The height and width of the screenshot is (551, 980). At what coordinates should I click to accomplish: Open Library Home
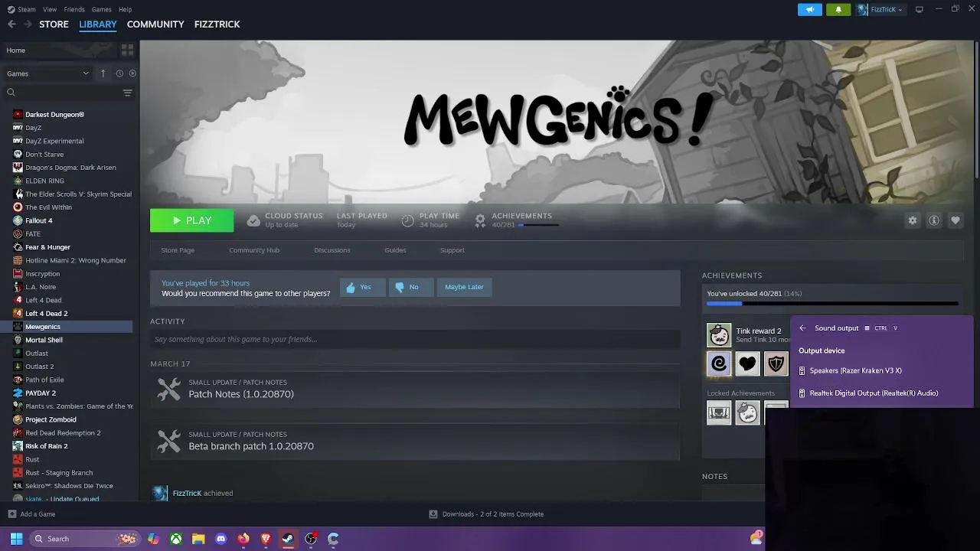pyautogui.click(x=60, y=50)
